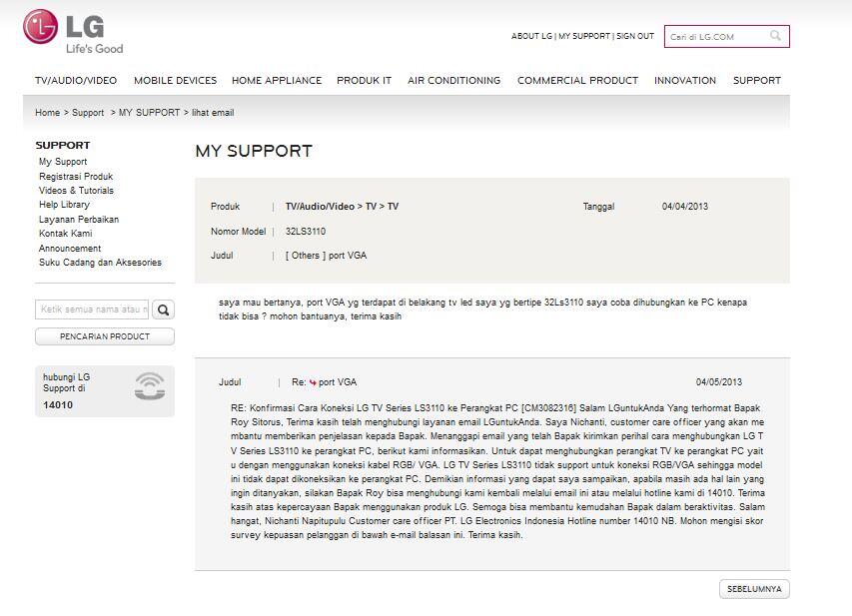Click the model number 32LS3110
852x616 pixels.
(x=306, y=232)
